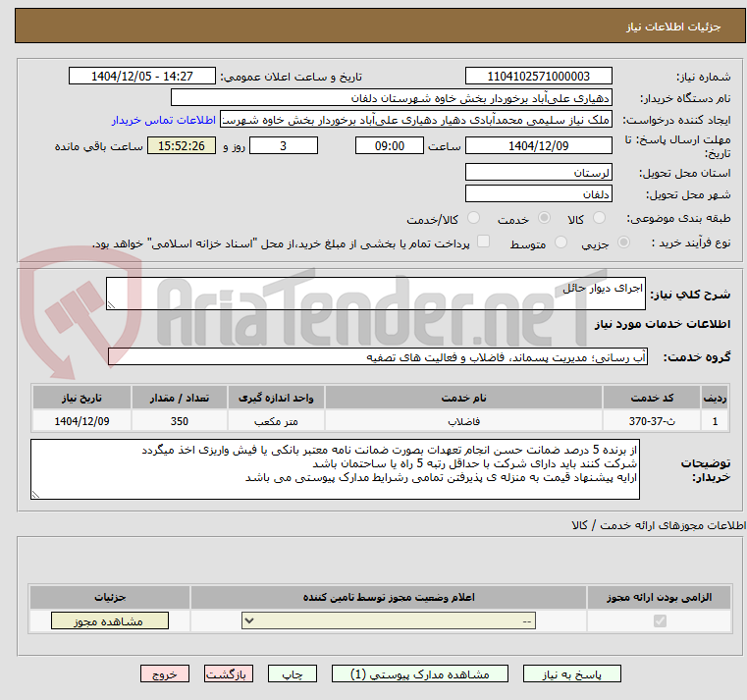Click the row number 1 cell
Viewport: 747px width, 700px height.
[x=715, y=421]
